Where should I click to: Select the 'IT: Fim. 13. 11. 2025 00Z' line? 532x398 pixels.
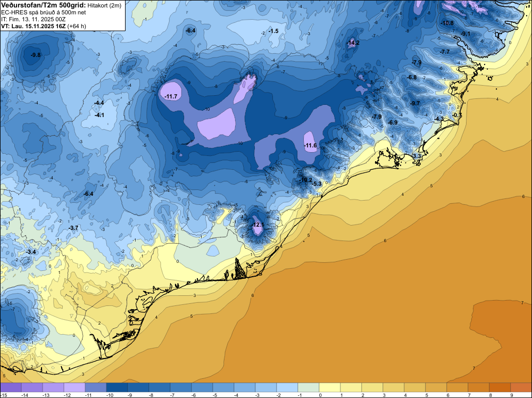(33, 19)
